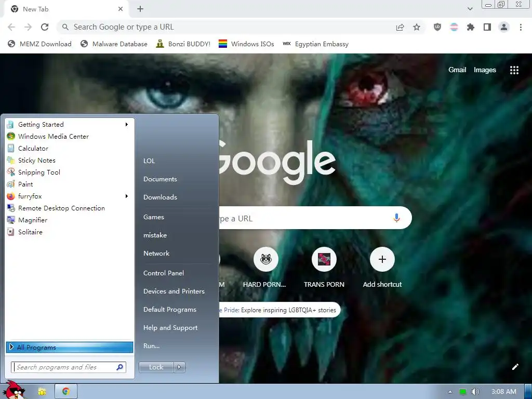Open the tab search dropdown chevron
532x399 pixels.
tap(470, 9)
